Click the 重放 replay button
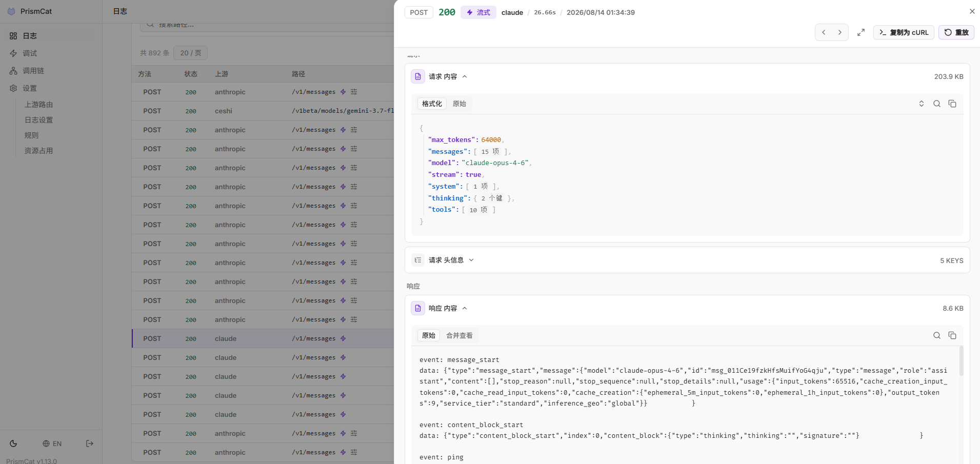980x464 pixels. (956, 32)
